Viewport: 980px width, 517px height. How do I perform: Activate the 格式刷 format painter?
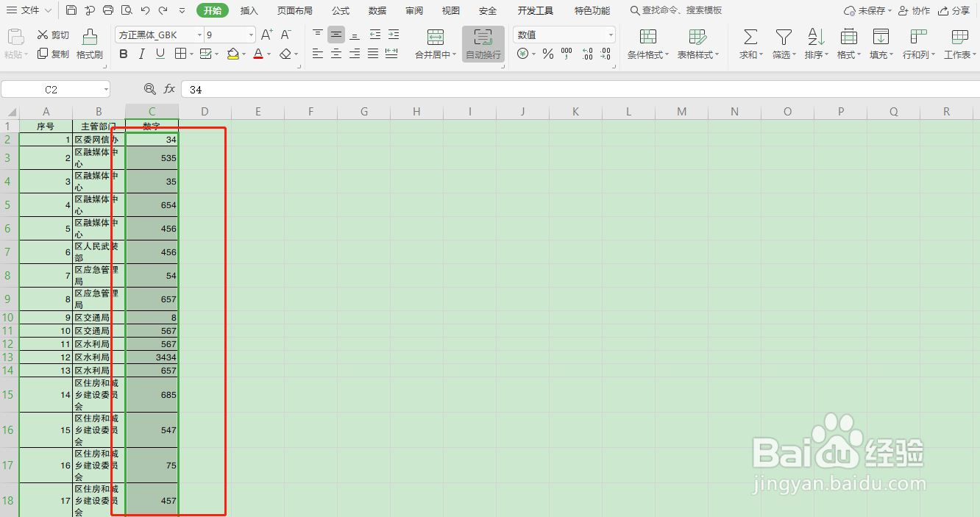(90, 45)
